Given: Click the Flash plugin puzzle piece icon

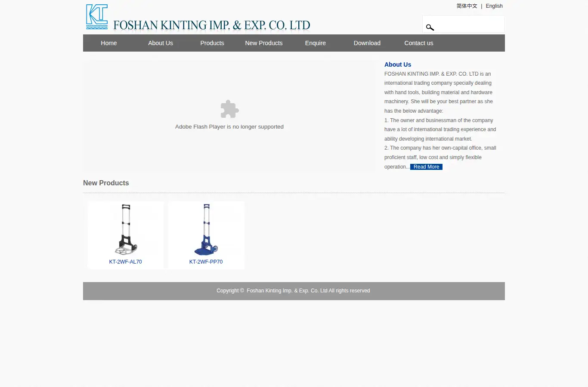Looking at the screenshot, I should (x=229, y=109).
